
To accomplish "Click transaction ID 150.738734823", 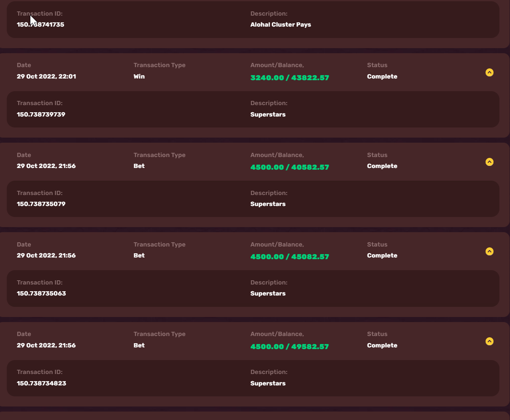I will [41, 383].
